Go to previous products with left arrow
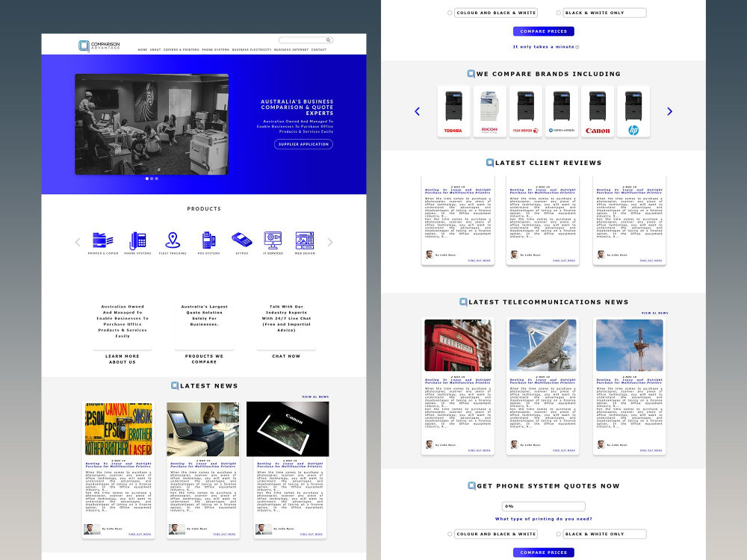This screenshot has height=560, width=747. 78,243
